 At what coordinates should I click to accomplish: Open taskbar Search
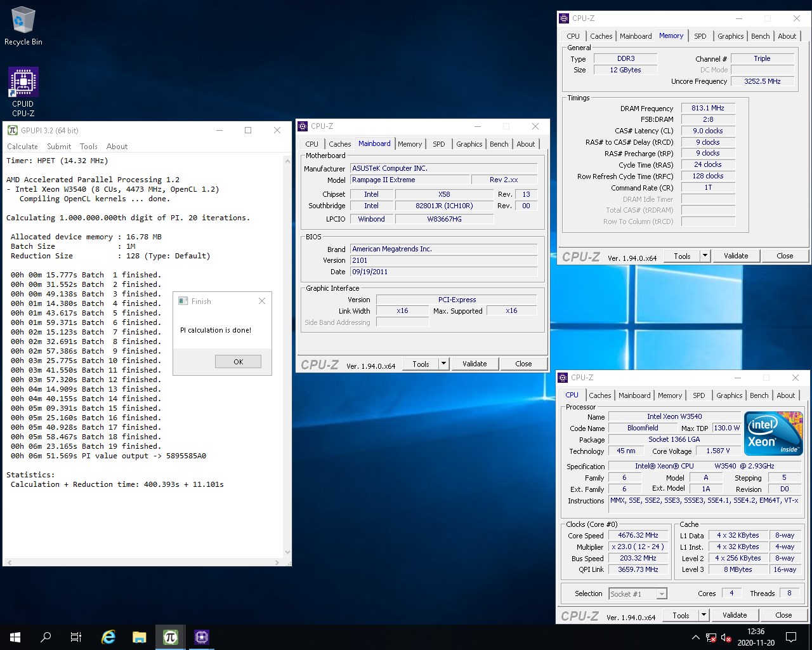coord(46,637)
